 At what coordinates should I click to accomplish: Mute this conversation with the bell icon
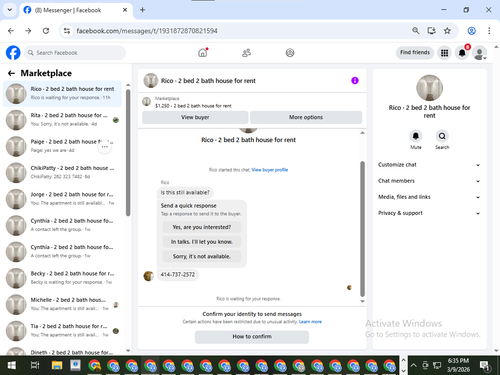coord(416,136)
